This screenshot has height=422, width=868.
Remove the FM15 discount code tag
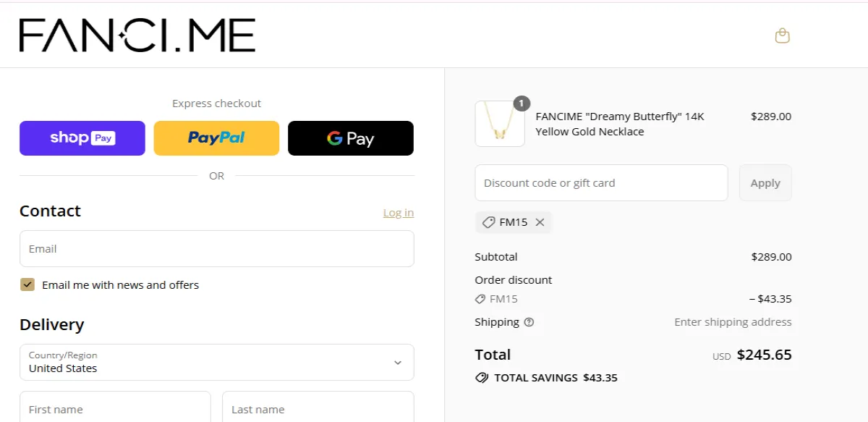point(540,222)
